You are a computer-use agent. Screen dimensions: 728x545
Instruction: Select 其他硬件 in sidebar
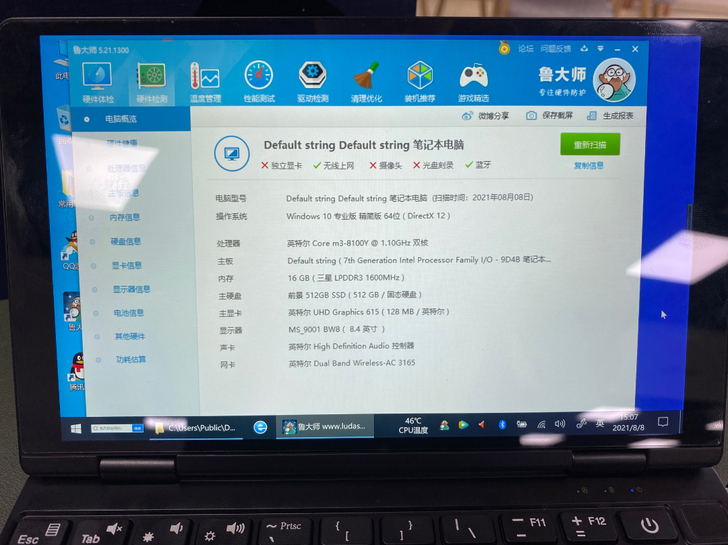[x=130, y=336]
